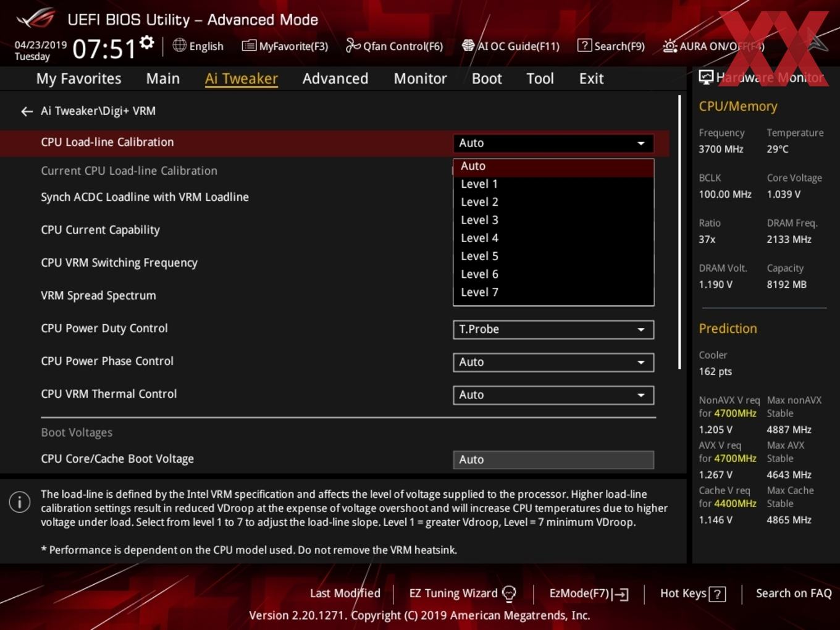
Task: Select CPU Power Phase Control label
Action: 107,361
